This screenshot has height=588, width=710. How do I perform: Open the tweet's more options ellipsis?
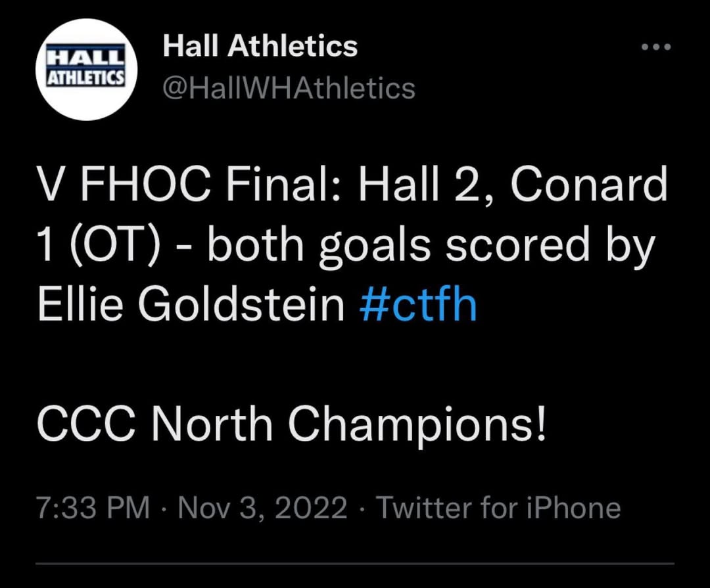click(656, 47)
